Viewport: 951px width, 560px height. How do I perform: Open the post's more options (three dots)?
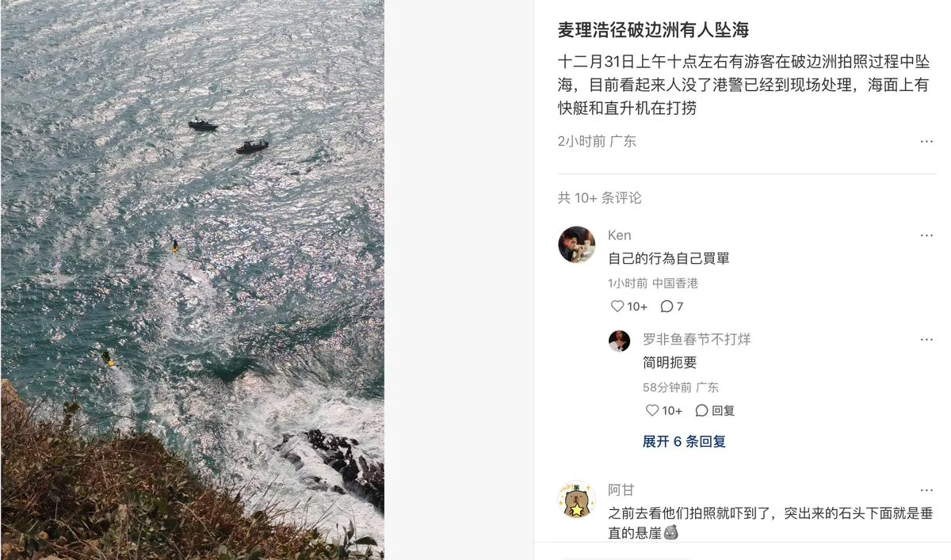926,142
